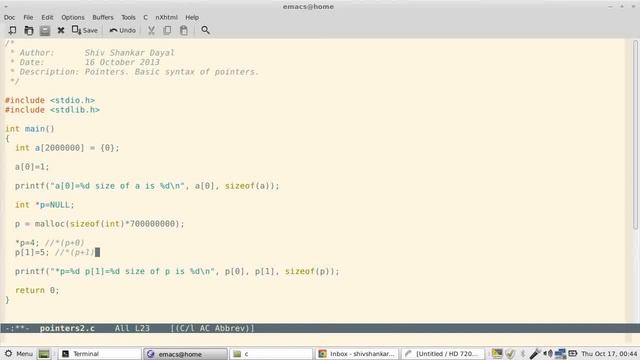
Task: Open the Doc menu
Action: click(x=9, y=18)
